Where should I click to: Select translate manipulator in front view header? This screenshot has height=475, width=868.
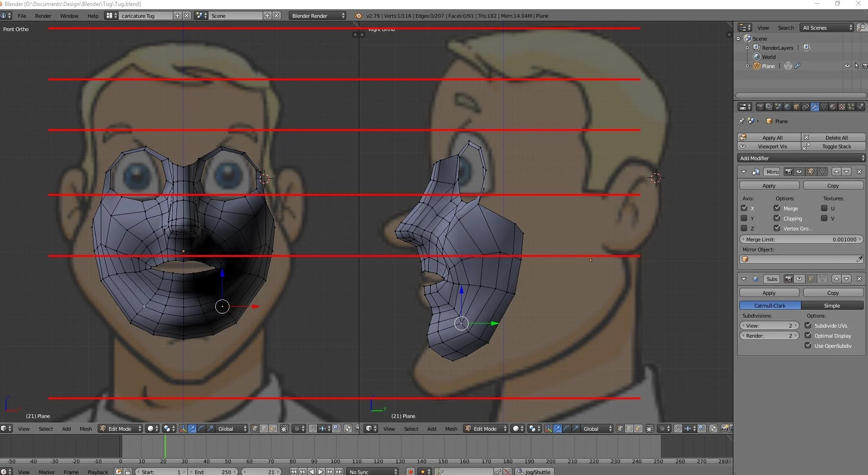pyautogui.click(x=192, y=428)
